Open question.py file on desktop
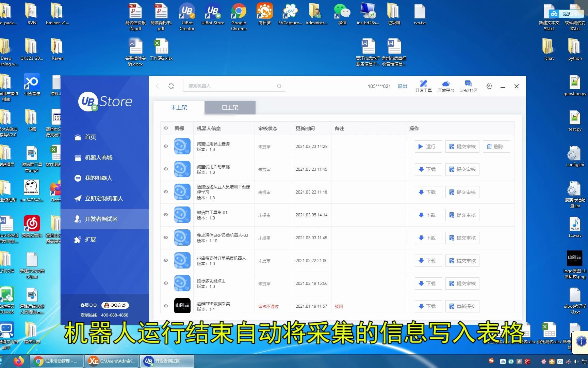 point(575,85)
